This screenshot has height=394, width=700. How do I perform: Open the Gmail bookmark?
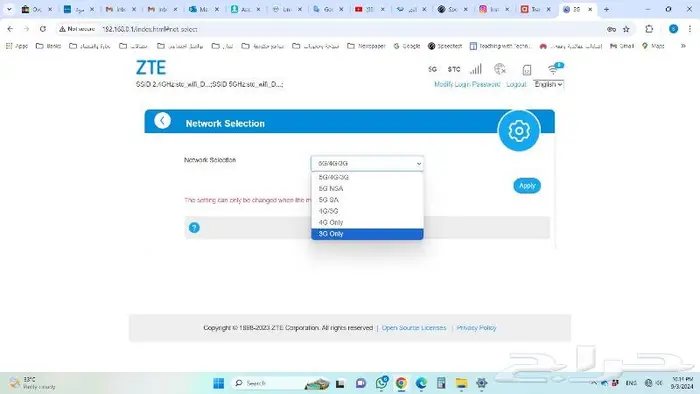coord(622,46)
